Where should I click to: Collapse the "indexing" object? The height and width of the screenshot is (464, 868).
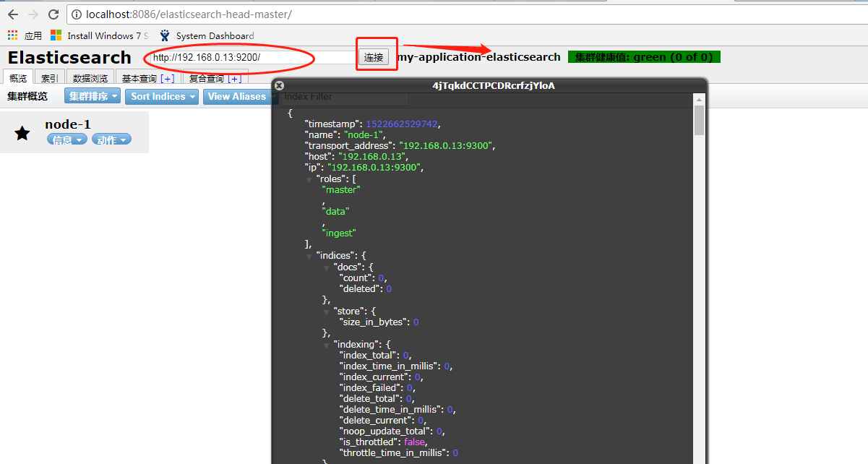tap(327, 345)
